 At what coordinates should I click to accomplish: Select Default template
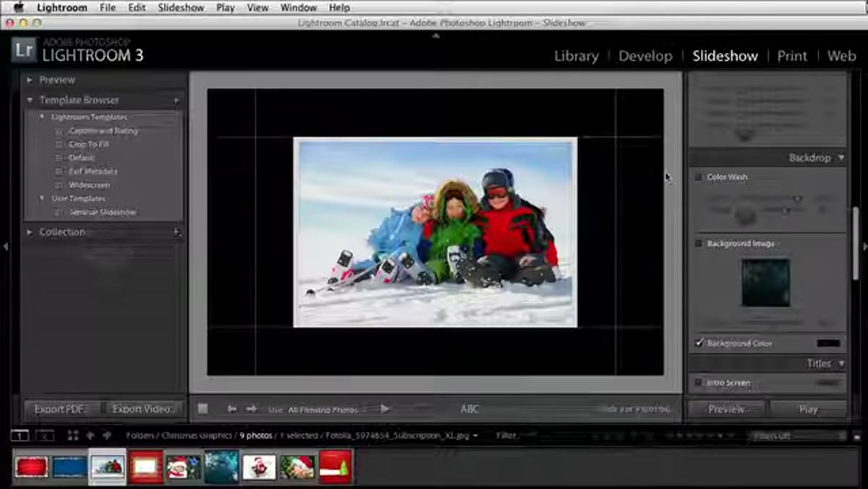point(81,158)
